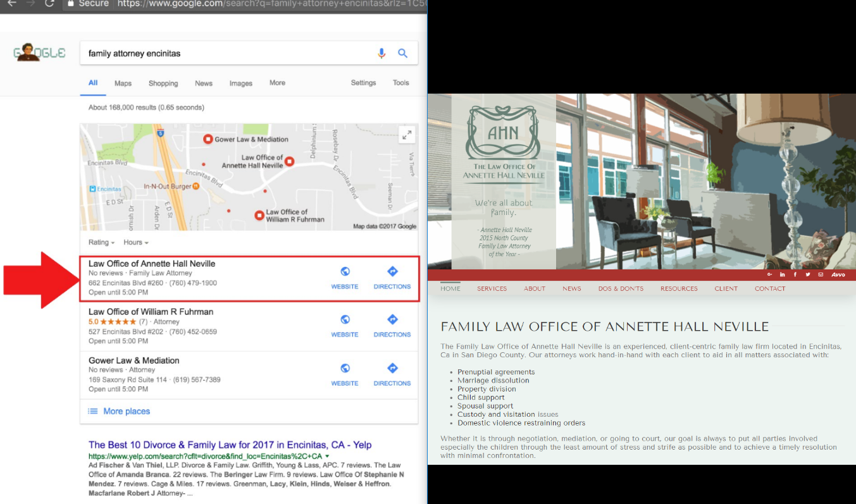The width and height of the screenshot is (856, 504).
Task: Switch to the News search tab
Action: (204, 83)
